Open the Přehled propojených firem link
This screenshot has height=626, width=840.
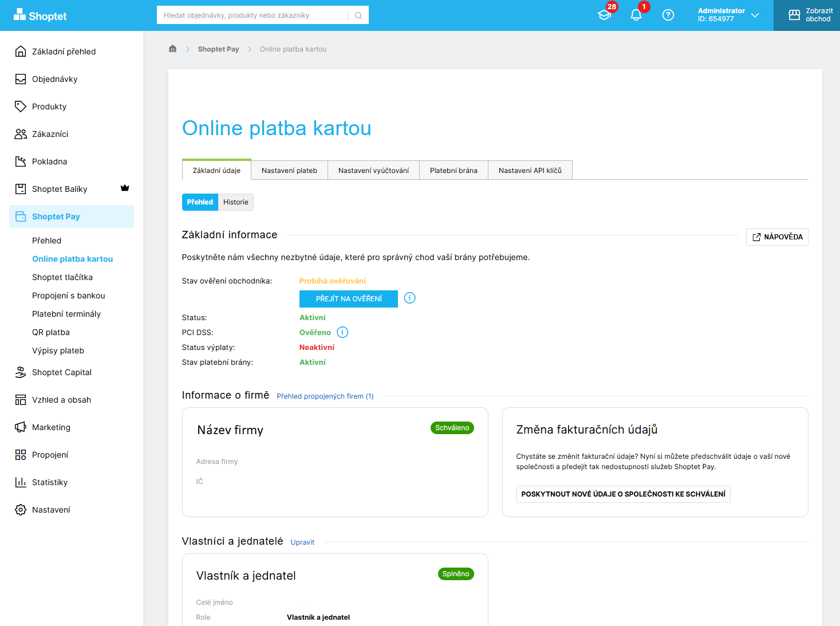tap(325, 396)
